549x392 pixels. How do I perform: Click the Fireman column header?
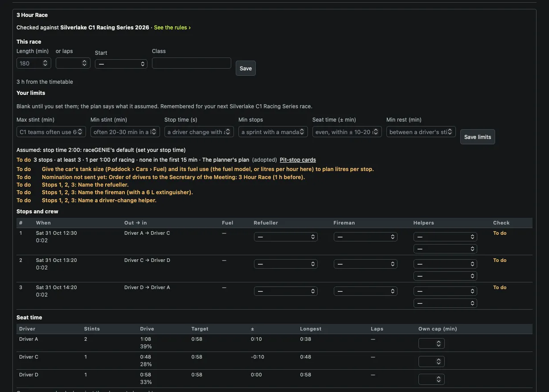(x=344, y=223)
